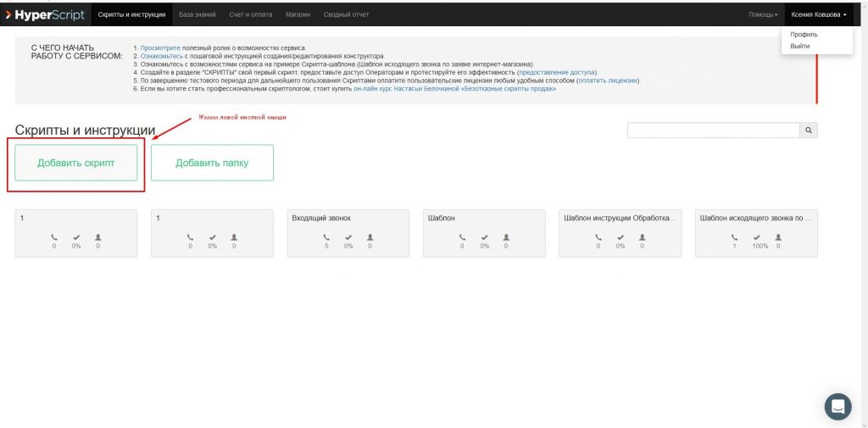Click checkmark icon in Шаблон card

tap(484, 237)
